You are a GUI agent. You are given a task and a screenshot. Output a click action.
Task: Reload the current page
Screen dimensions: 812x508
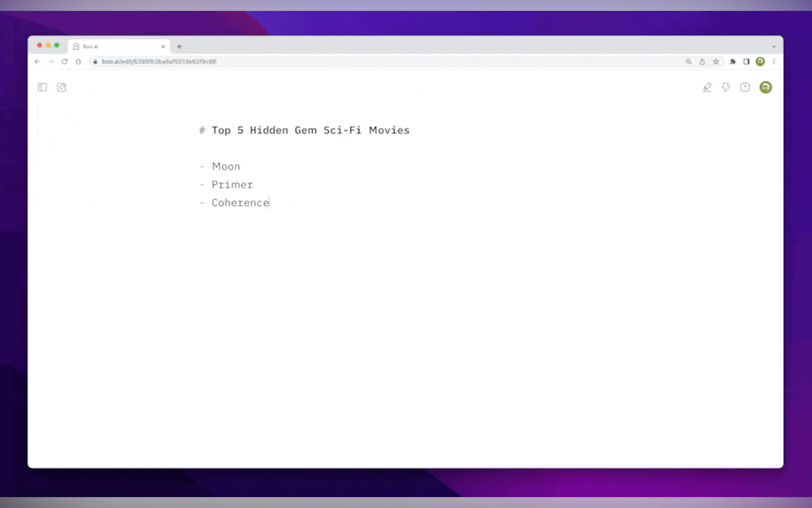tap(65, 61)
